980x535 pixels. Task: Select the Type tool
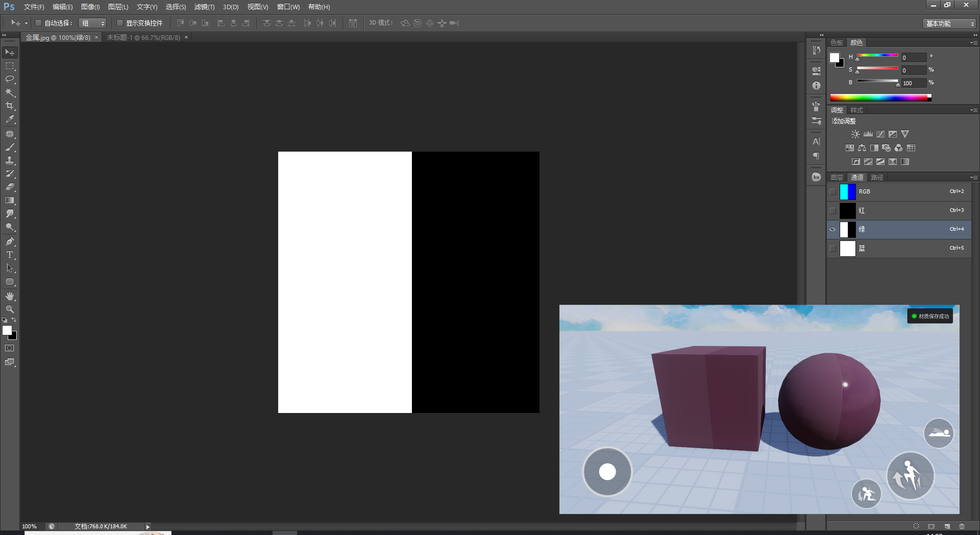(10, 255)
